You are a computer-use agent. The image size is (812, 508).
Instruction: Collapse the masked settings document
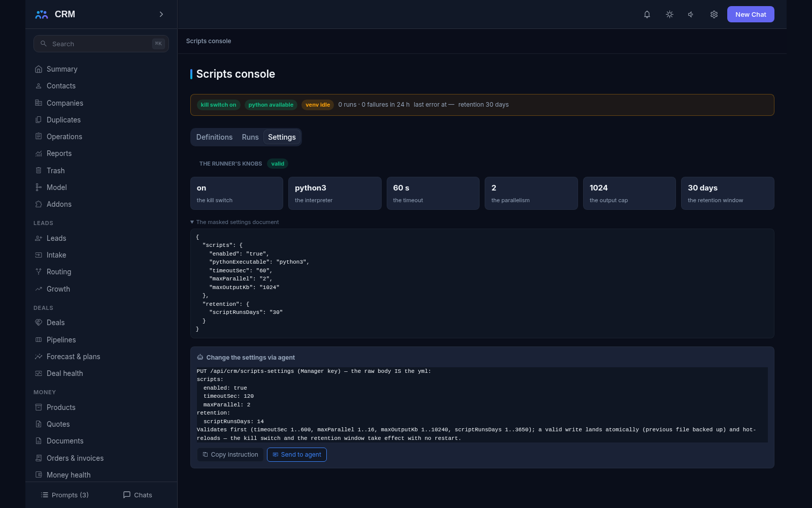[234, 222]
